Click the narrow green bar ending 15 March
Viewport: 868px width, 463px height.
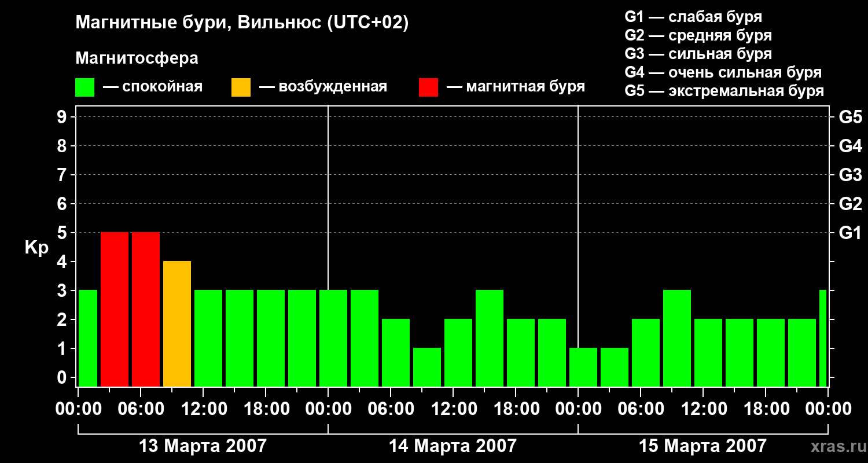point(823,338)
